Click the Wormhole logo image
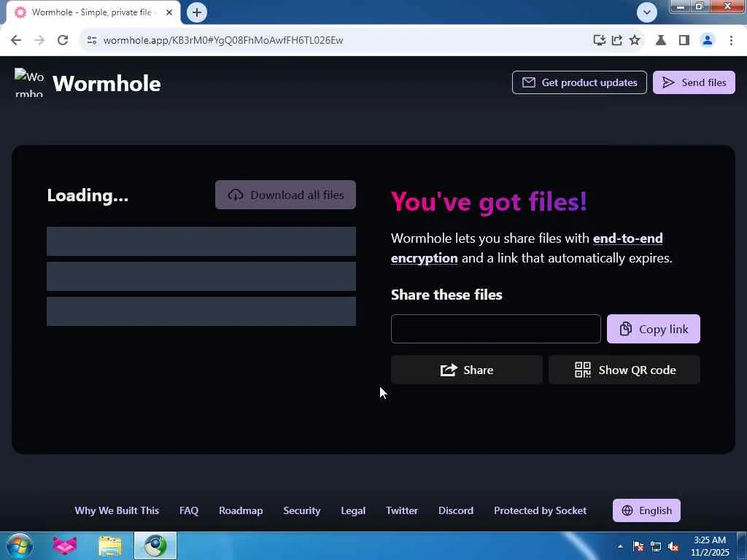The image size is (747, 560). pyautogui.click(x=29, y=83)
